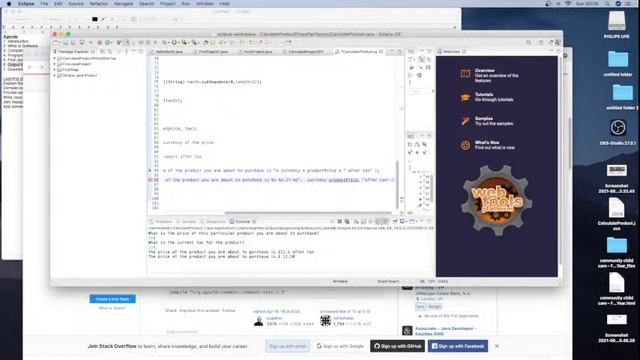Dismiss Stack Overflow join banner X
This screenshot has width=640, height=360.
point(497,346)
